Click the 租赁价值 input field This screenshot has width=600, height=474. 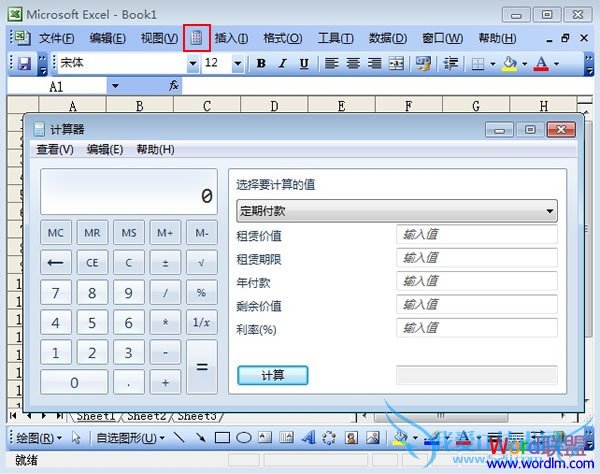(x=476, y=235)
